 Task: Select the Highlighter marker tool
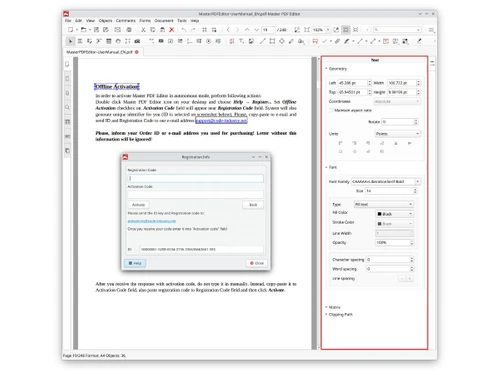347,41
